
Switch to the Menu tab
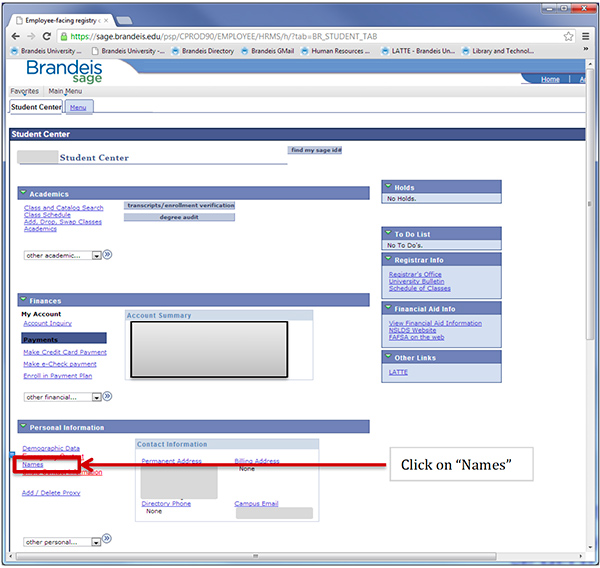[x=78, y=108]
